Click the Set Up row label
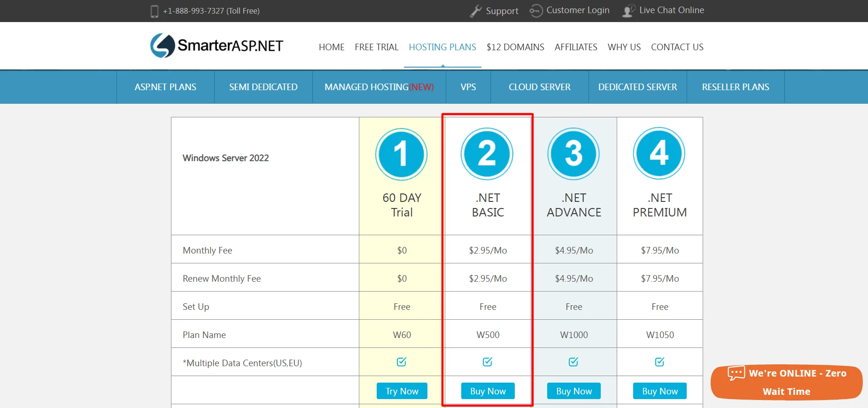Screen dimensions: 868x408 (x=196, y=307)
